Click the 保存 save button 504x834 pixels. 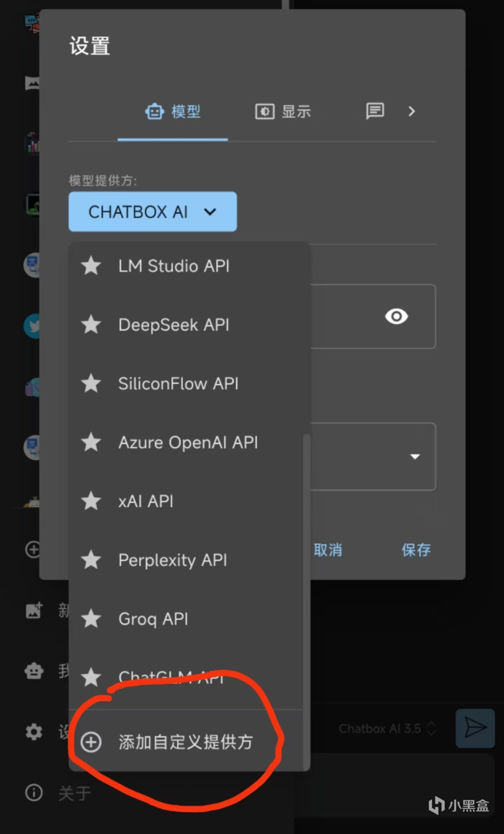(416, 550)
